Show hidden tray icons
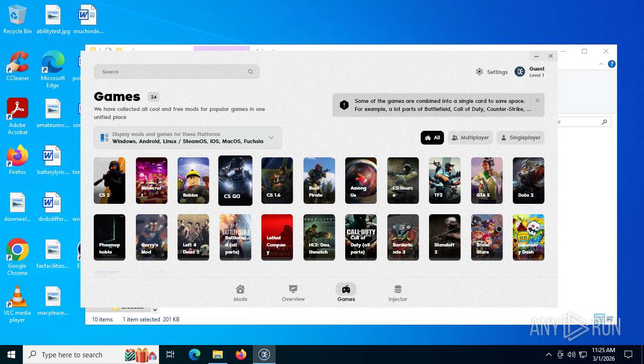 point(549,355)
